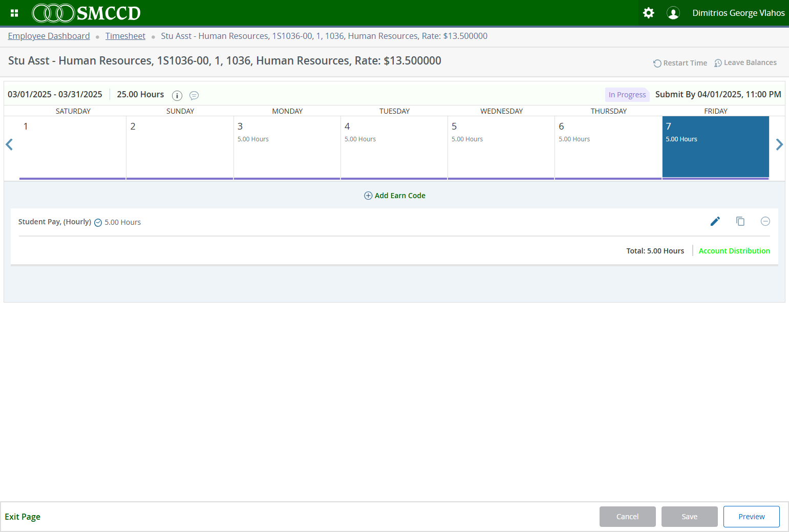Click the timesheet information icon
The height and width of the screenshot is (532, 789).
[x=177, y=95]
